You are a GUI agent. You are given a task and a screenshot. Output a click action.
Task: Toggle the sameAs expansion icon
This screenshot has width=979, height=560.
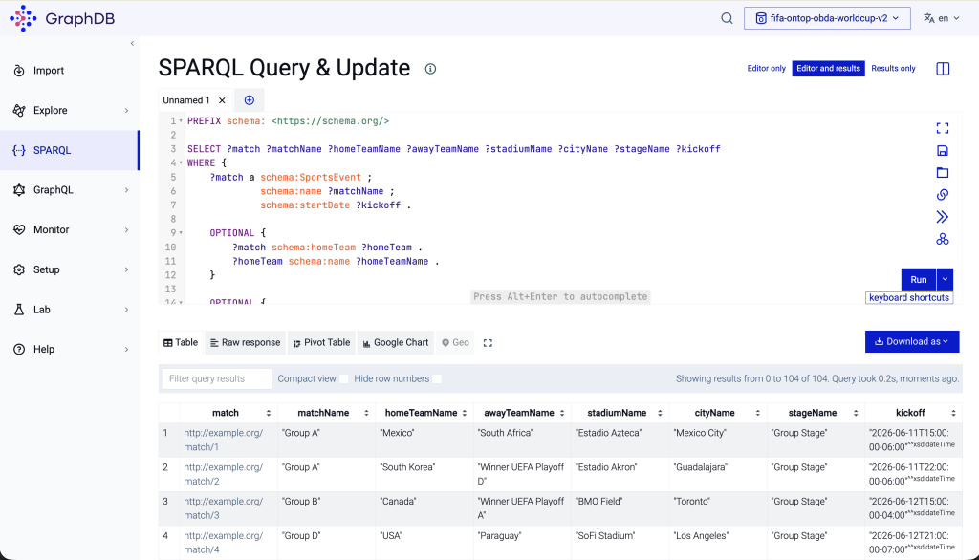pyautogui.click(x=943, y=239)
